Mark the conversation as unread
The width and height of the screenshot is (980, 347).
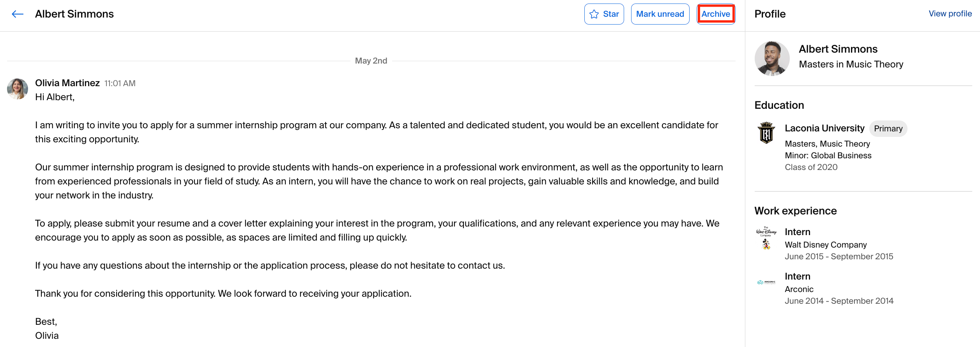pyautogui.click(x=660, y=14)
